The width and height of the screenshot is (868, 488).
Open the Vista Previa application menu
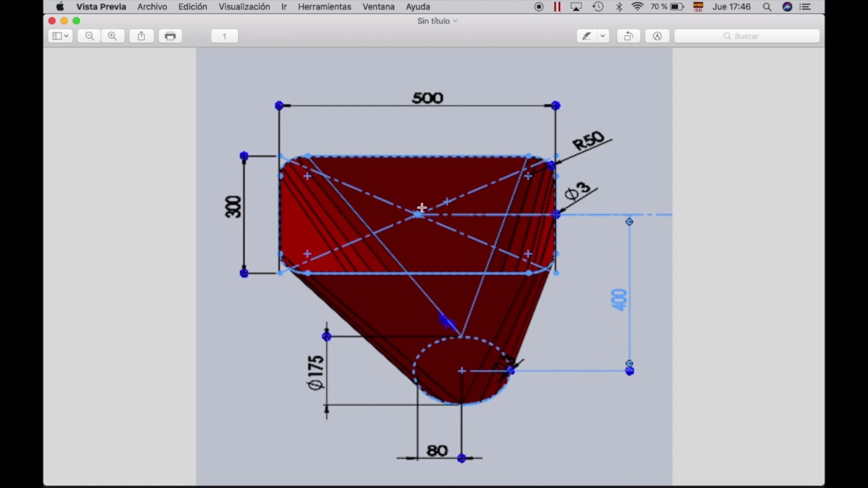pyautogui.click(x=101, y=7)
